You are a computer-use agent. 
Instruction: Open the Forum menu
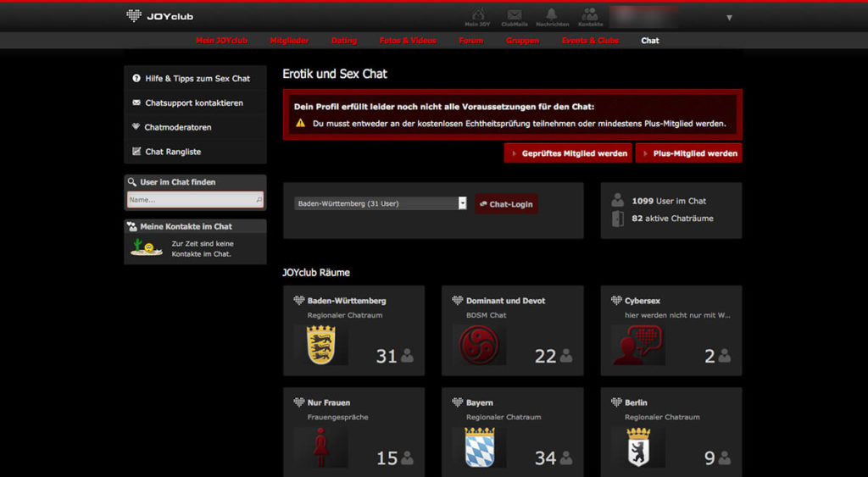pyautogui.click(x=471, y=41)
